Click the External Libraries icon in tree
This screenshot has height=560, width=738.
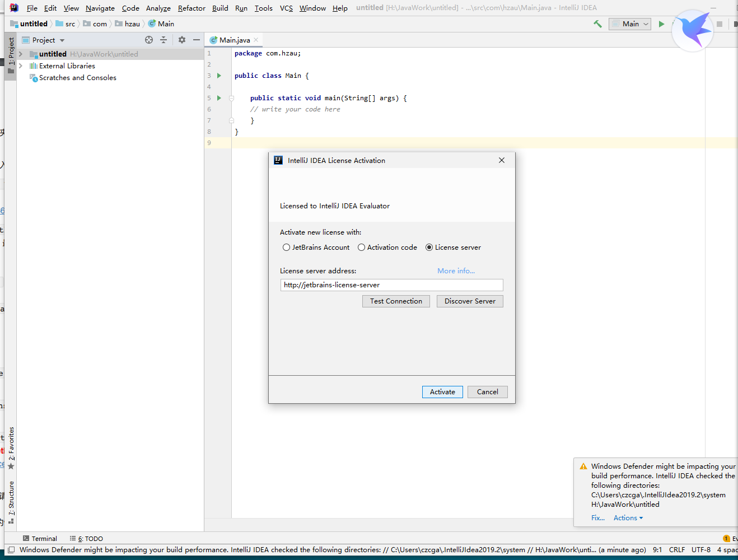tap(33, 66)
